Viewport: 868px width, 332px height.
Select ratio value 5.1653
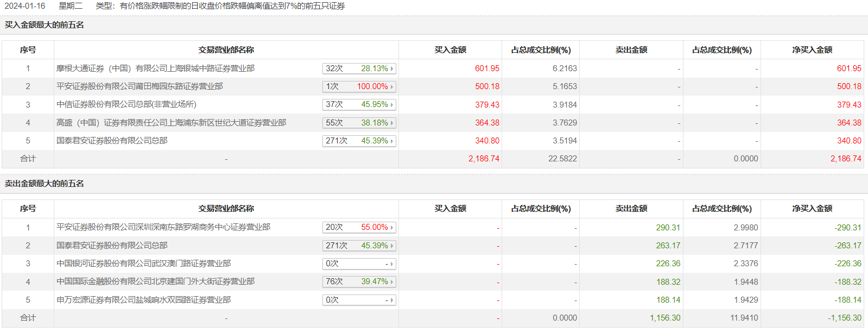pos(565,86)
